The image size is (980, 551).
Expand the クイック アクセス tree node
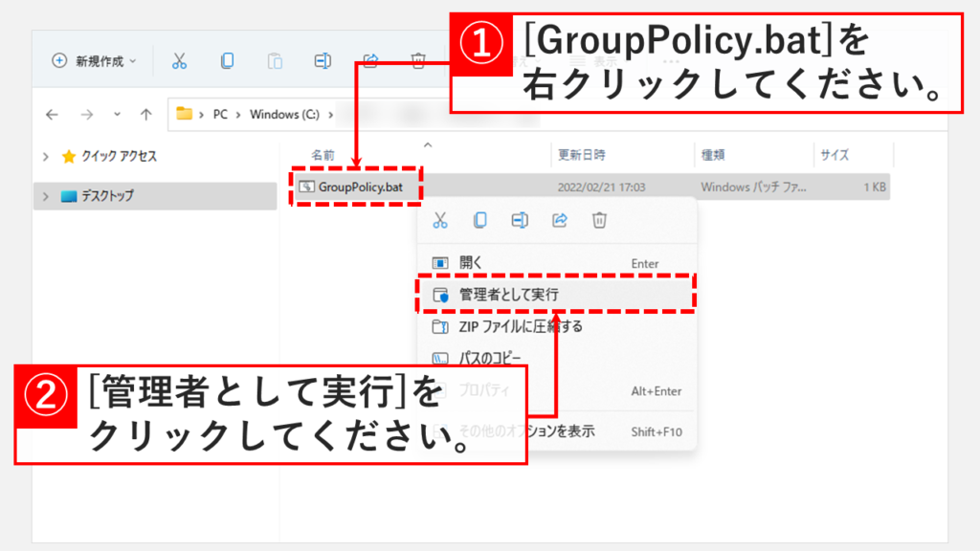tap(45, 156)
